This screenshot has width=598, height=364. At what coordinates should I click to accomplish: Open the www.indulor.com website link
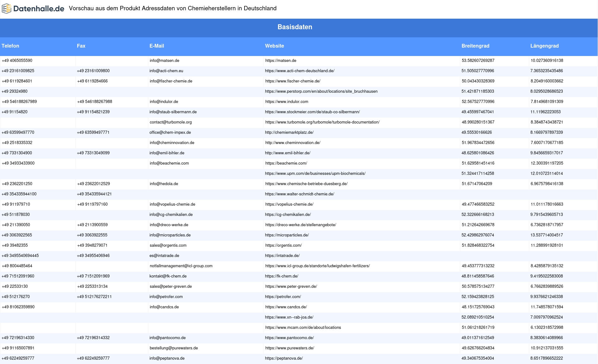(x=287, y=102)
